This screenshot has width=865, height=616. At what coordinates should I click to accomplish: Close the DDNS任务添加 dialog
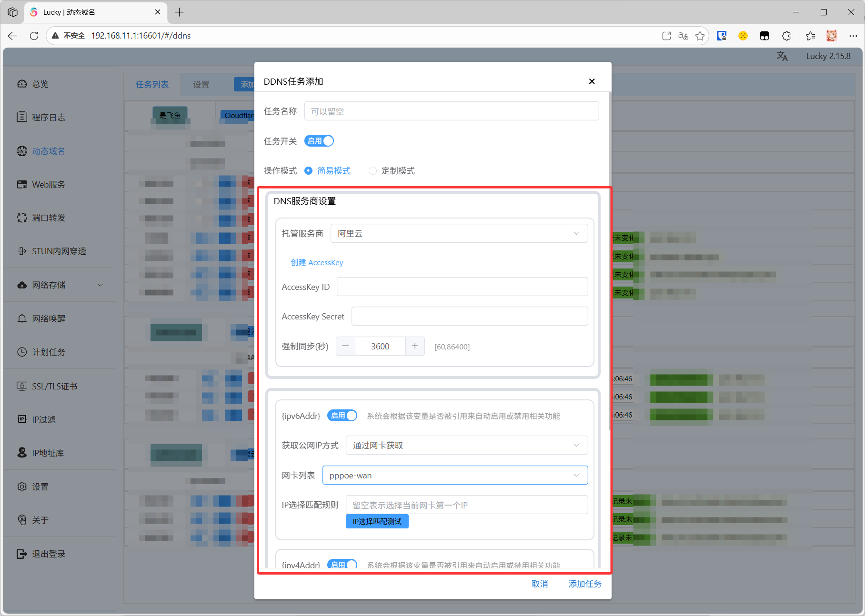click(592, 81)
